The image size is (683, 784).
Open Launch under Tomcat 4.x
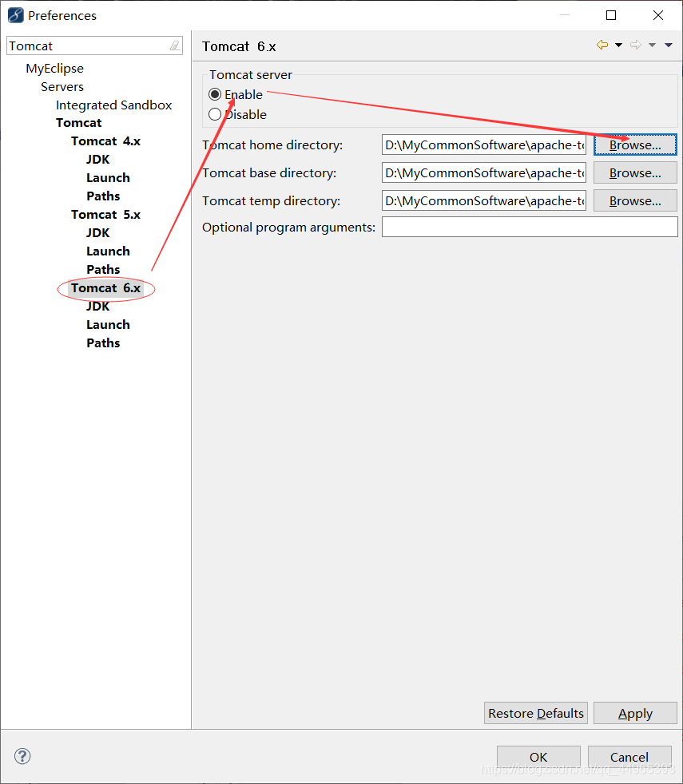[108, 178]
